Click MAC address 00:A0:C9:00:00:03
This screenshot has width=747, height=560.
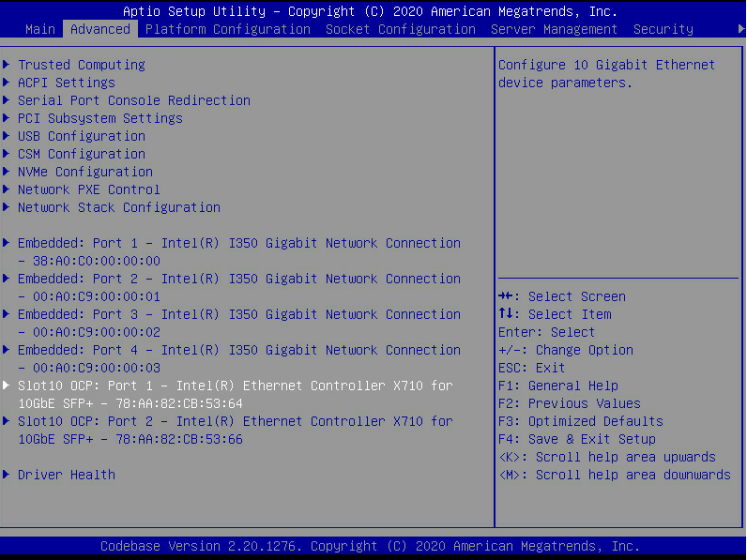97,368
